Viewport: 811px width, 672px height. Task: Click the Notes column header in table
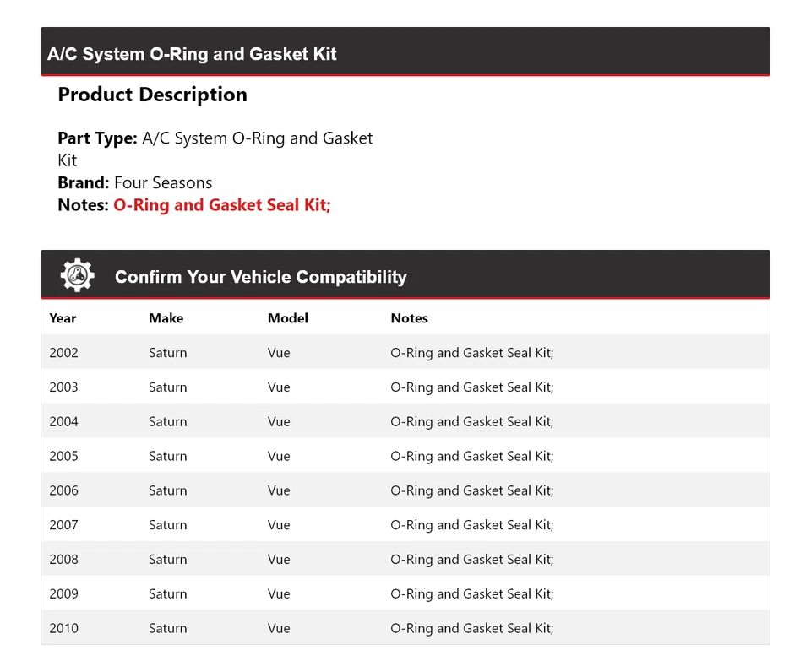pyautogui.click(x=409, y=318)
